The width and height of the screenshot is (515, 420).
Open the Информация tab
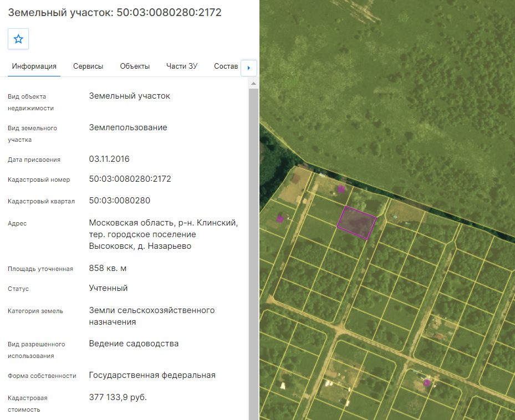click(34, 66)
